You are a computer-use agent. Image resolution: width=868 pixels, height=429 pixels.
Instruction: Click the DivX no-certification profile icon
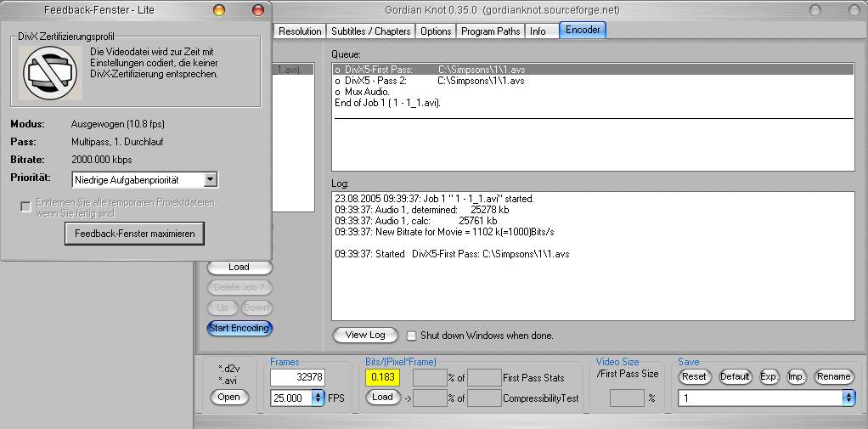[50, 72]
